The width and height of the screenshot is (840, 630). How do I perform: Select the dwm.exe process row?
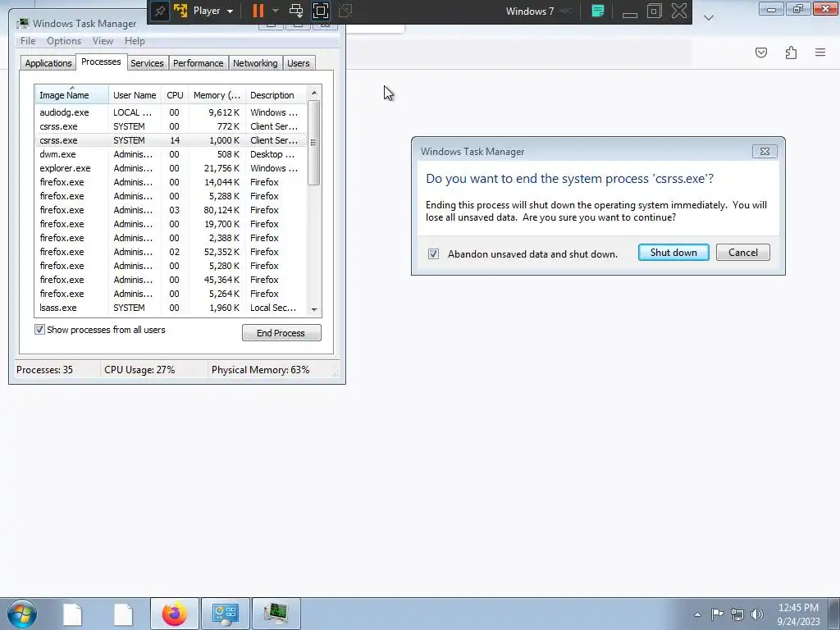(x=171, y=154)
